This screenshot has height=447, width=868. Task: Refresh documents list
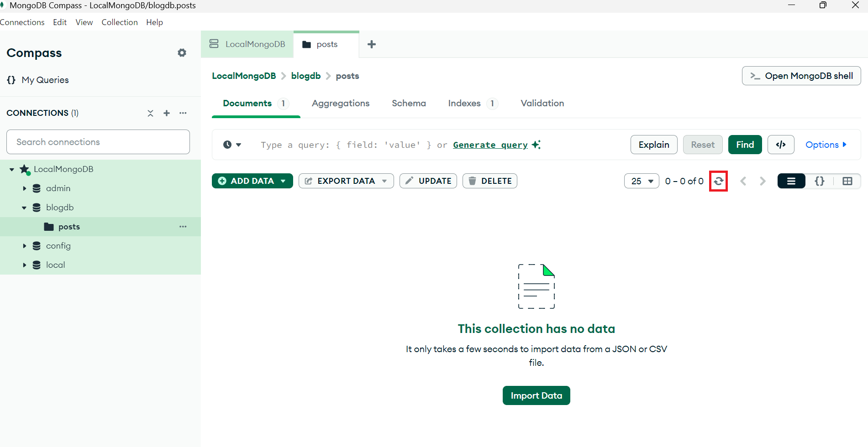718,181
